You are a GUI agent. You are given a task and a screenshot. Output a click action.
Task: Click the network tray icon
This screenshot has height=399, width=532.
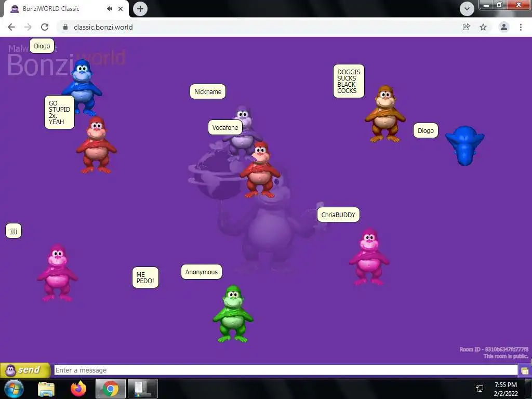click(480, 389)
